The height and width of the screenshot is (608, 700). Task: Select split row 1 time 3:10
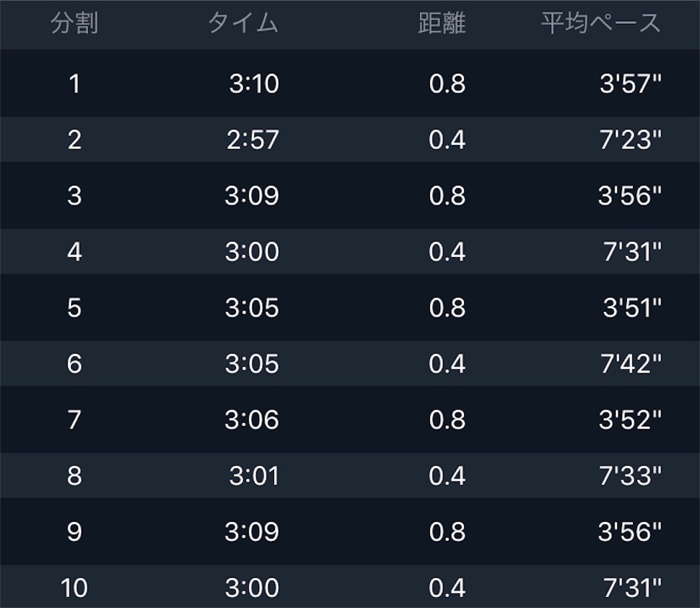254,83
